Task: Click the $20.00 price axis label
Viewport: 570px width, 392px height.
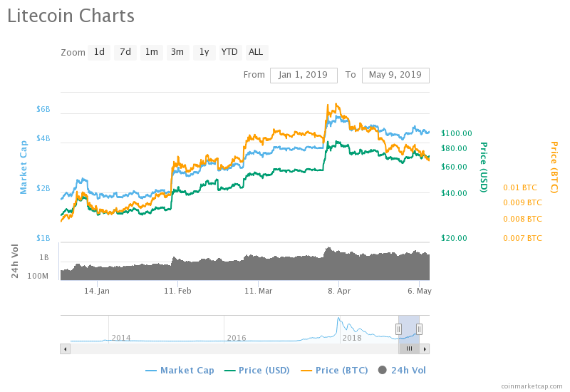Action: coord(454,239)
